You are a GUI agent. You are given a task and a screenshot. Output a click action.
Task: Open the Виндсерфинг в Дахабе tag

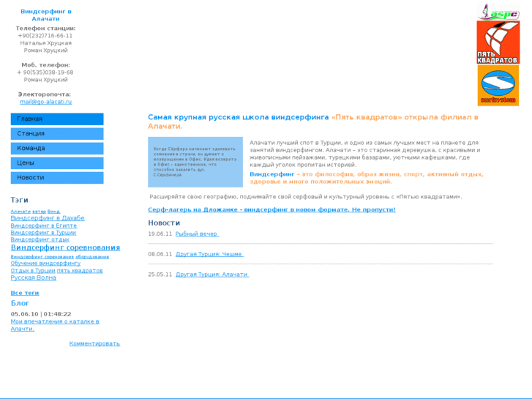click(48, 218)
